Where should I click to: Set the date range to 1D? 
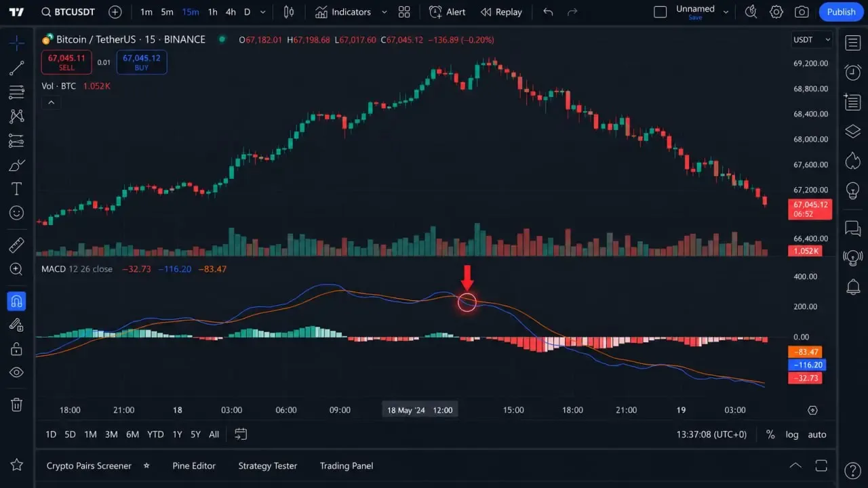(51, 434)
